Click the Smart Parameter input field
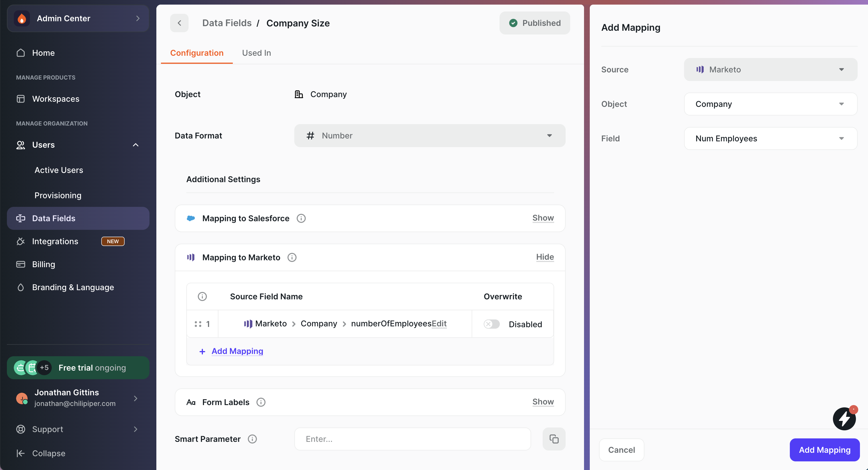Screen dimensions: 868x470 pyautogui.click(x=412, y=439)
